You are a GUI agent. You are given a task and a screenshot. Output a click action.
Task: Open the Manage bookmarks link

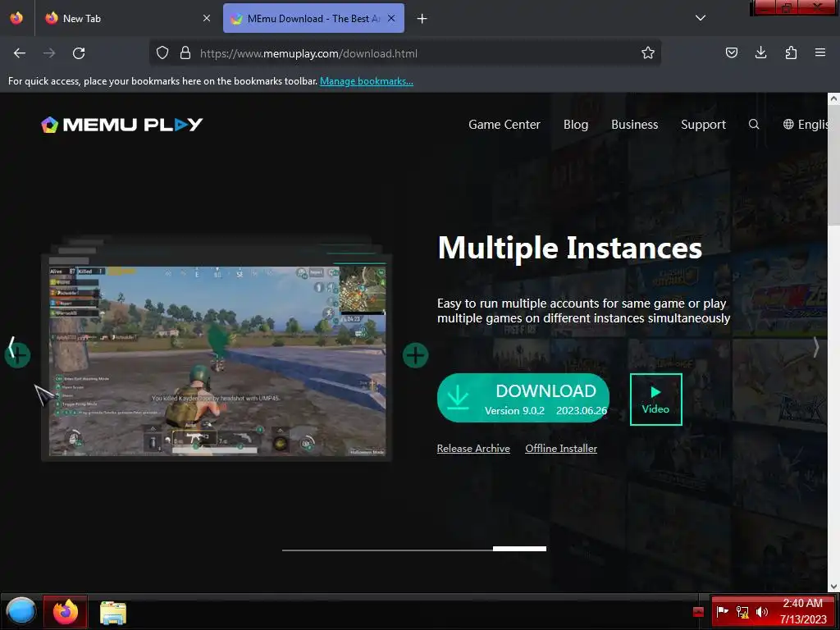click(x=367, y=81)
